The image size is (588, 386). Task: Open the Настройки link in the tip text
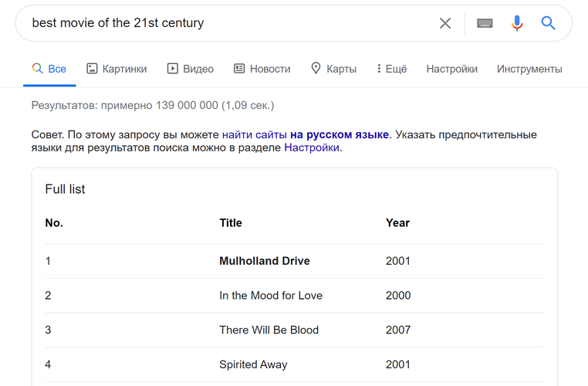[x=312, y=147]
